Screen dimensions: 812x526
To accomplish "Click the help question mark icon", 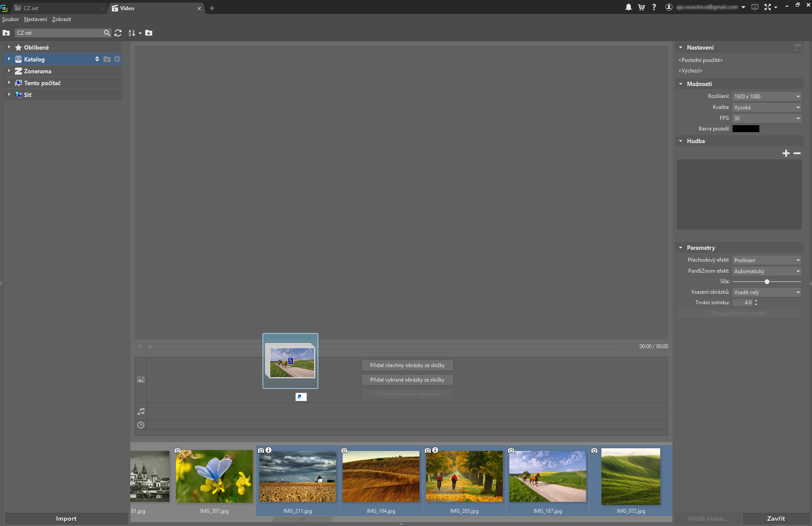I will click(x=654, y=7).
